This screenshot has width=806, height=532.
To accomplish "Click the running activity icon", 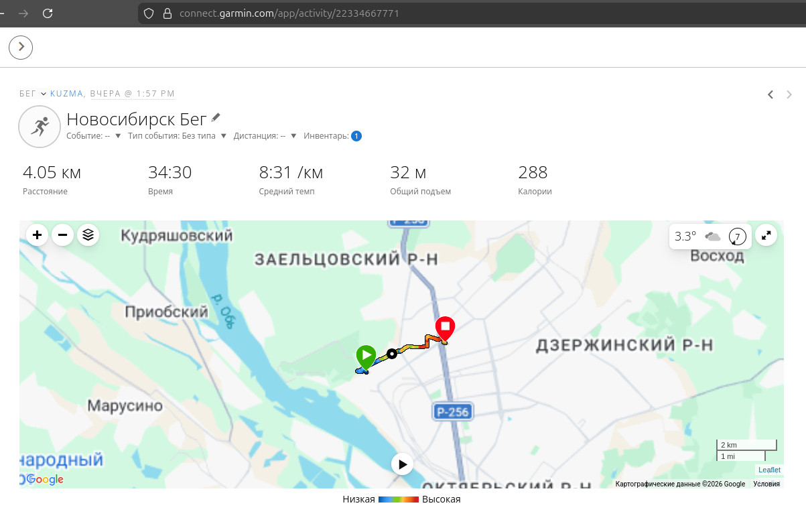I will click(x=40, y=126).
